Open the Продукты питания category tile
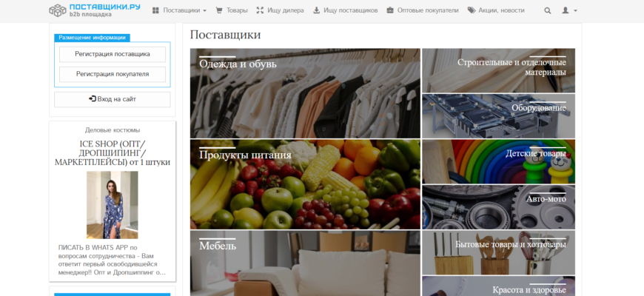 [305, 184]
